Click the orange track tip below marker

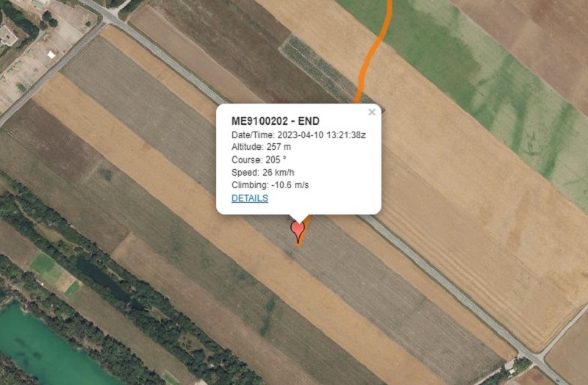tap(300, 243)
